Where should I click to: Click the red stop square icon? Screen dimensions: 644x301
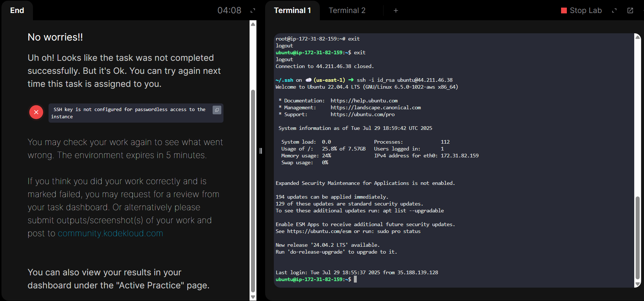tap(564, 10)
